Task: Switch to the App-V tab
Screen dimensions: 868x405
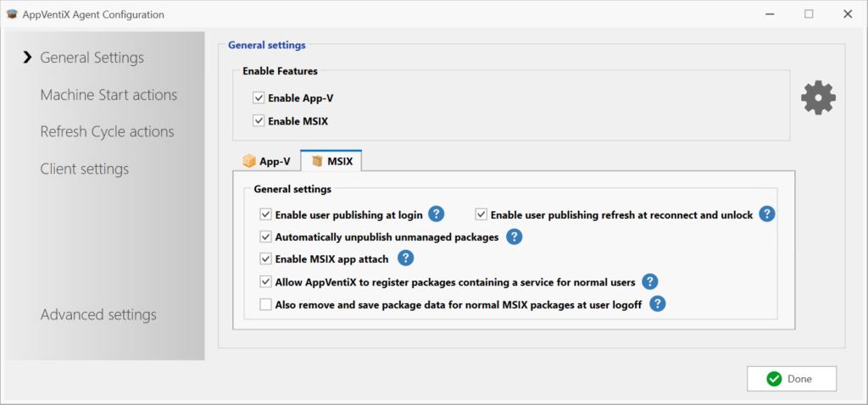Action: point(266,160)
